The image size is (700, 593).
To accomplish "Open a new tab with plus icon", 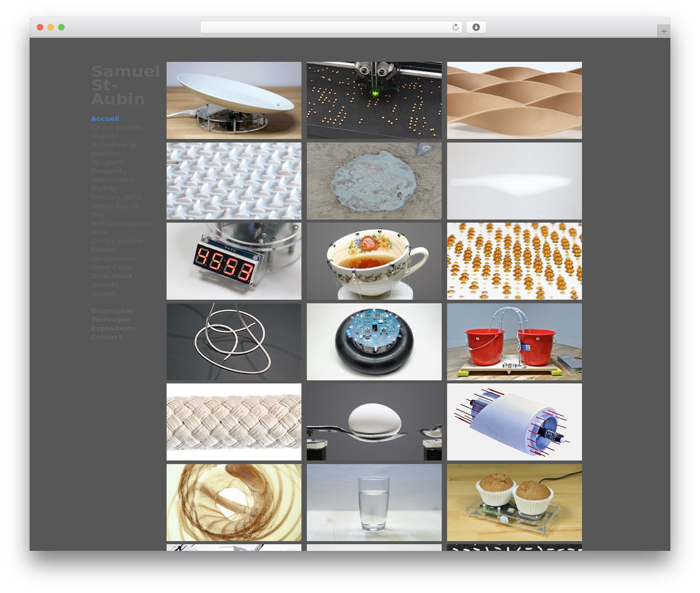I will coord(663,31).
